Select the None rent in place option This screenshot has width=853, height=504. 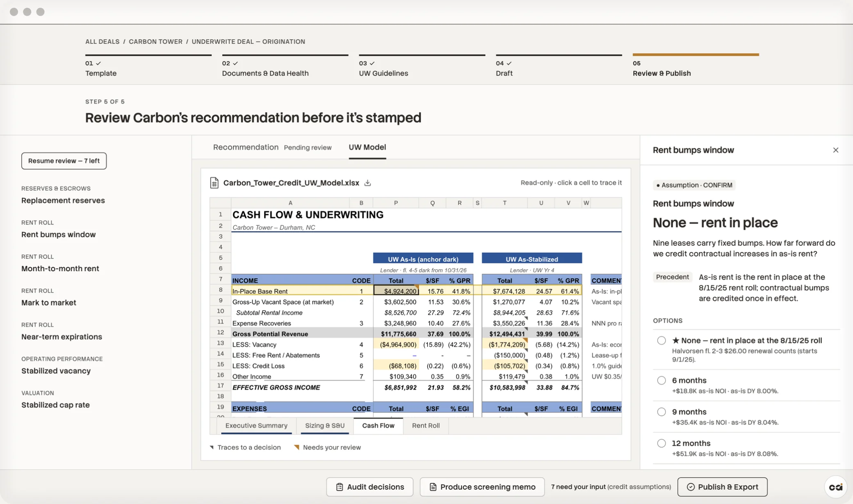tap(661, 341)
